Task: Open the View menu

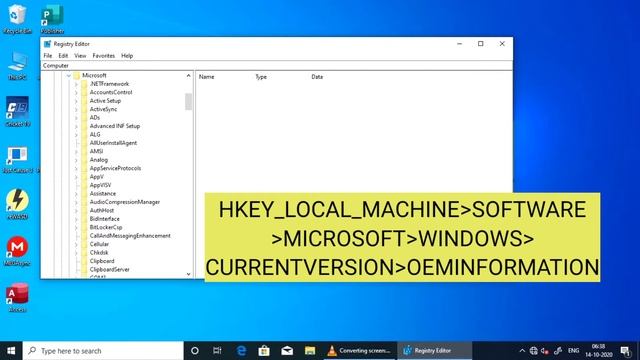Action: point(80,56)
